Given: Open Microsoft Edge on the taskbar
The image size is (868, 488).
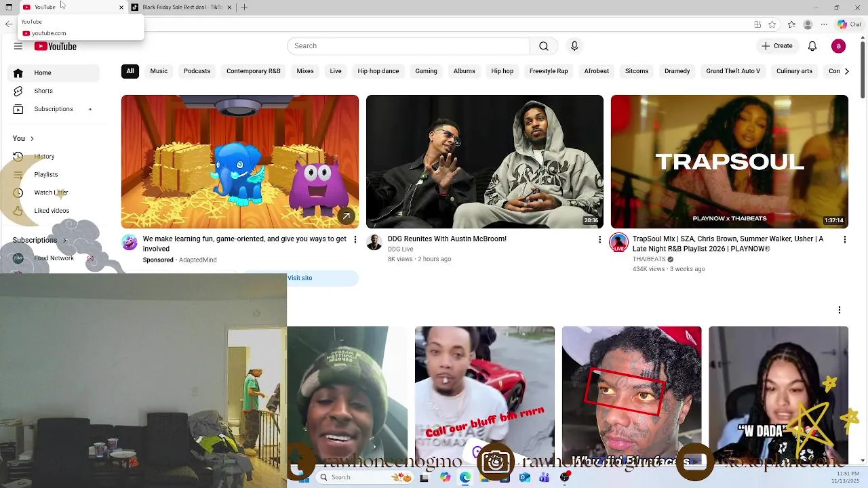Looking at the screenshot, I should pyautogui.click(x=465, y=477).
